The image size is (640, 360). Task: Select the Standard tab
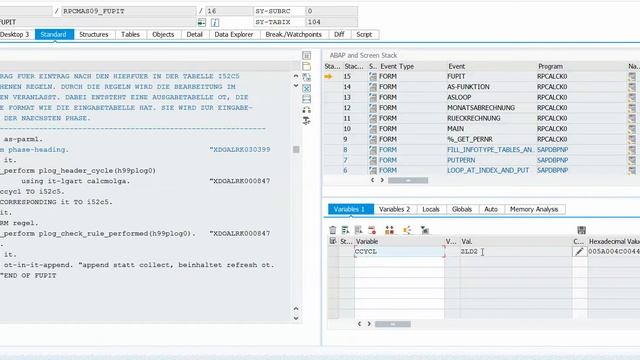[54, 35]
